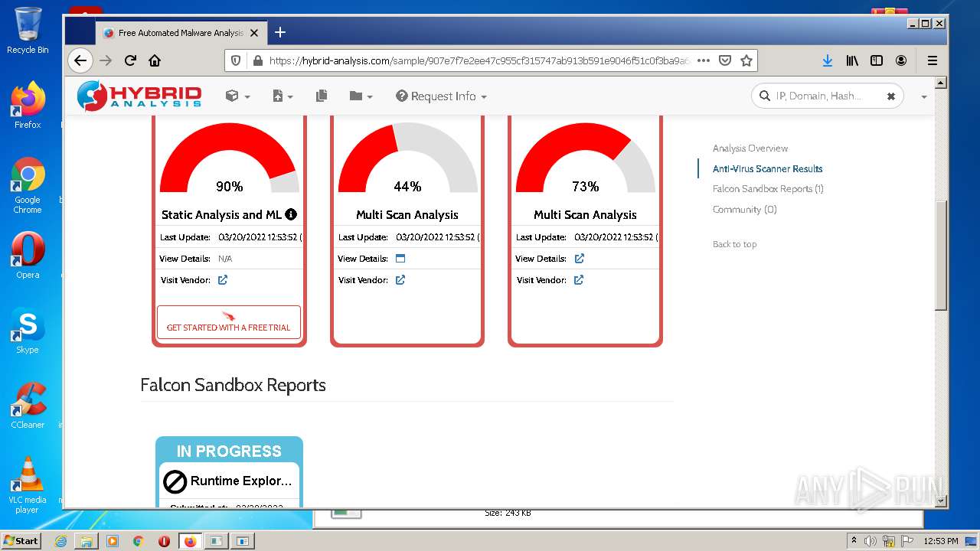Click the 44% detection gauge
This screenshot has width=980, height=551.
[x=407, y=158]
